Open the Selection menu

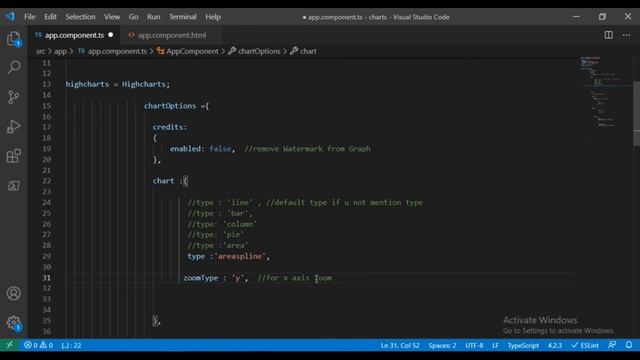coord(80,17)
